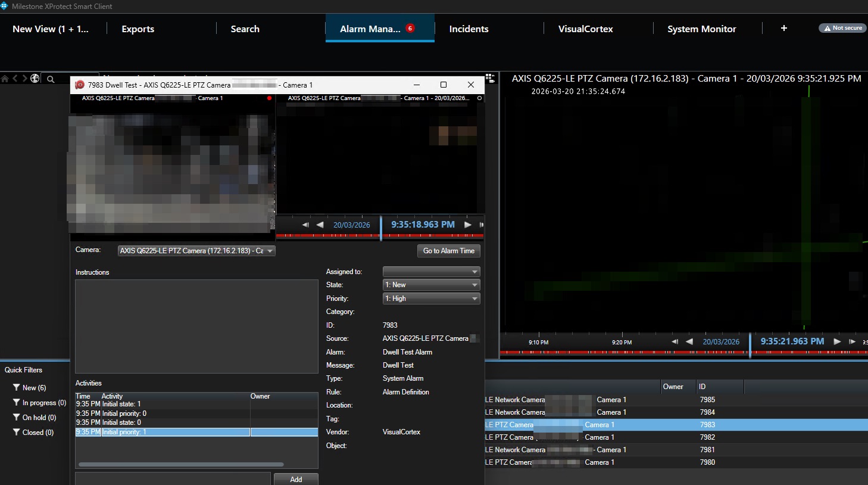Click the funnel icon beside New (6)

click(x=17, y=387)
